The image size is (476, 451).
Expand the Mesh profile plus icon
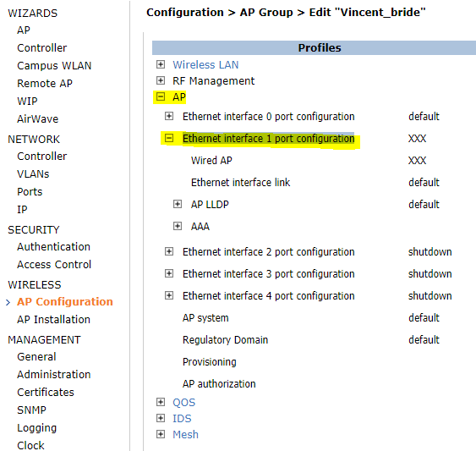pyautogui.click(x=161, y=434)
